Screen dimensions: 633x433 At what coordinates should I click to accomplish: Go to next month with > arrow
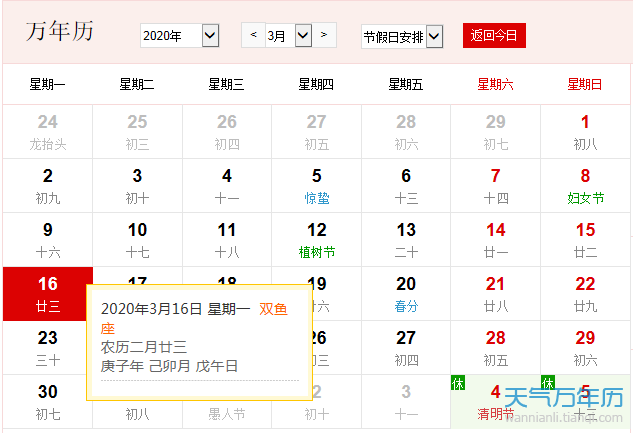click(324, 35)
